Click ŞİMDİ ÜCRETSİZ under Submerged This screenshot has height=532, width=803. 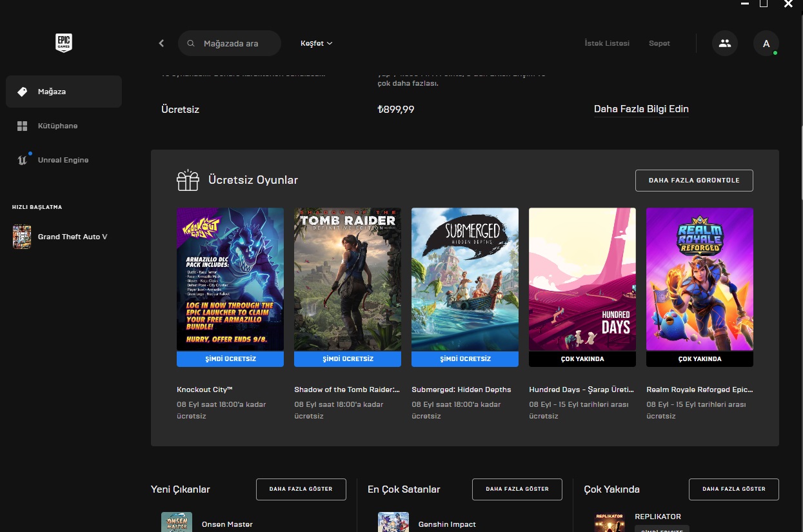tap(465, 359)
